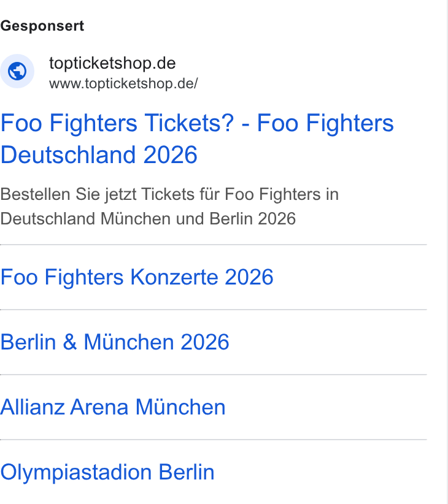Click the vertical scrollbar at the right edge

pos(447,252)
